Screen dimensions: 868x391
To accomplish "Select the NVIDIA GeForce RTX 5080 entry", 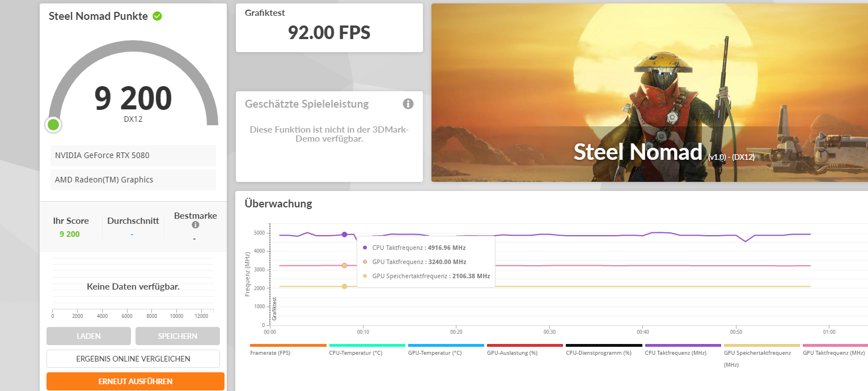I will 133,155.
